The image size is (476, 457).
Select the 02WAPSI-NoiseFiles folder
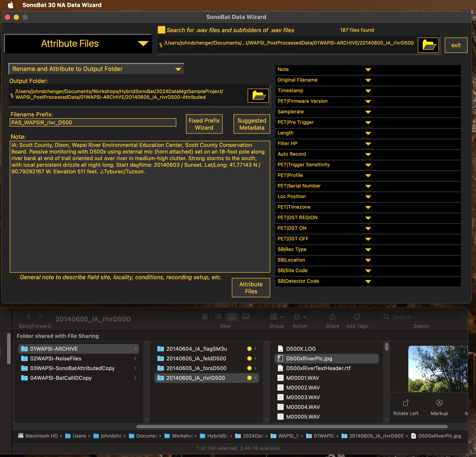tap(56, 359)
